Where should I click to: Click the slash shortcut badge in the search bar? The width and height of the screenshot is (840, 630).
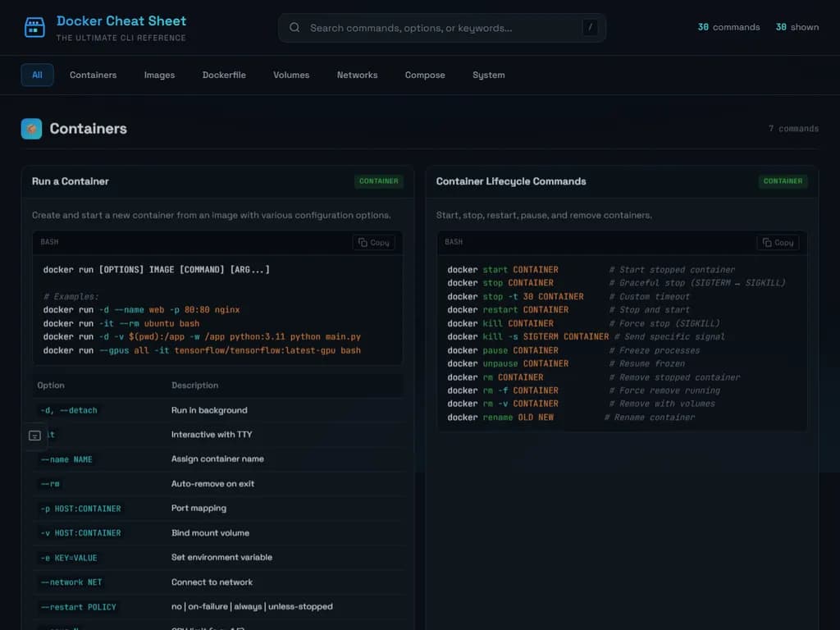click(590, 27)
